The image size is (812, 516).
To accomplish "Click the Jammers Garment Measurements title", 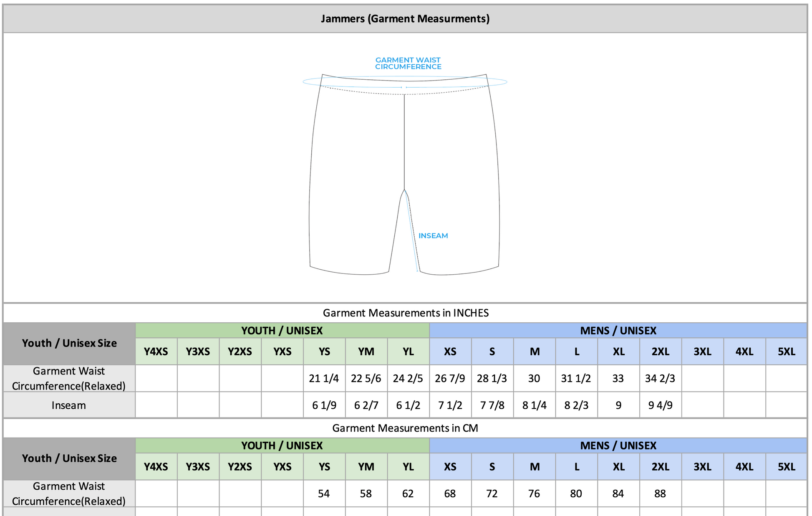I will (405, 19).
